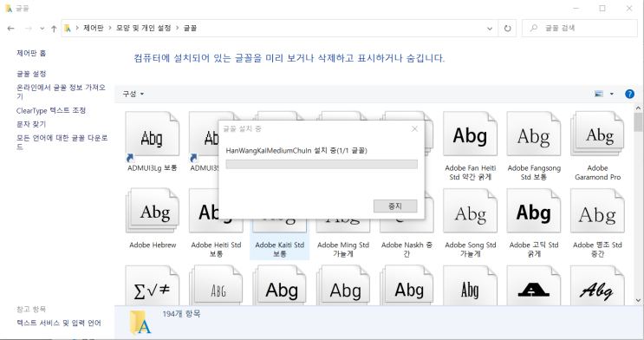The image size is (644, 340).
Task: Select Adobe 명조 Std 중간 font icon
Action: [x=597, y=212]
